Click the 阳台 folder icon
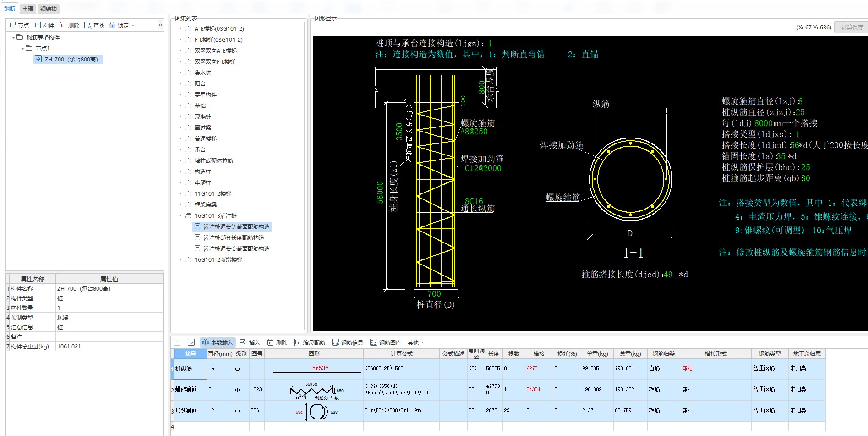Viewport: 868px width, 436px height. [188, 83]
